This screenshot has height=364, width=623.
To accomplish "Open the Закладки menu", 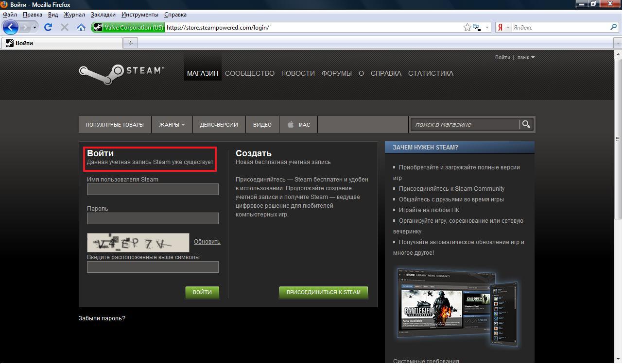I will [103, 15].
